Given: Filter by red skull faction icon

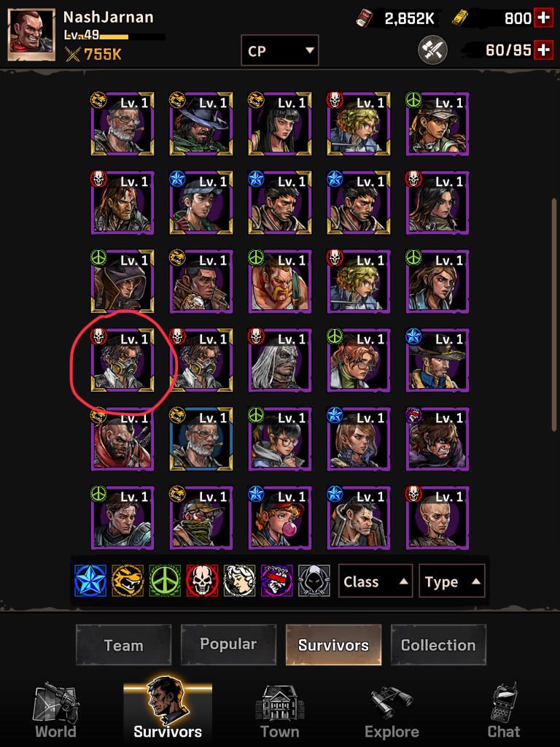Looking at the screenshot, I should [202, 580].
